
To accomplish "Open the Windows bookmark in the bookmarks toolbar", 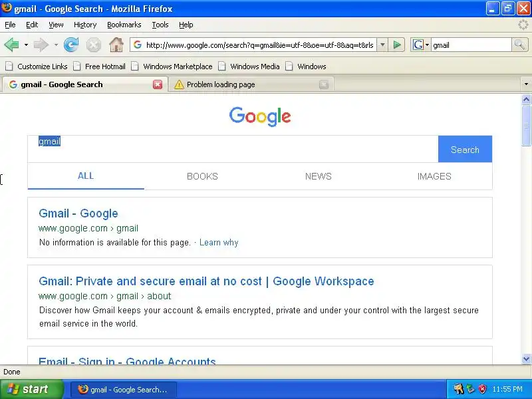I will (x=306, y=66).
